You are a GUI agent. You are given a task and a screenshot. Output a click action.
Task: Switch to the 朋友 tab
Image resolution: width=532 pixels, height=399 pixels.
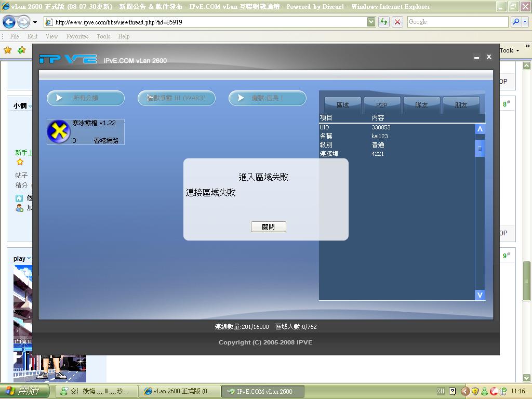coord(461,105)
